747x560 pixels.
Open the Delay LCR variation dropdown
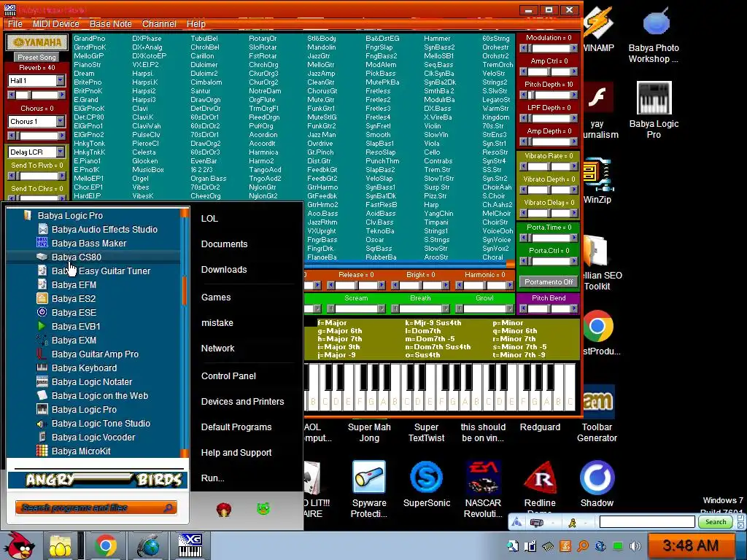click(61, 152)
